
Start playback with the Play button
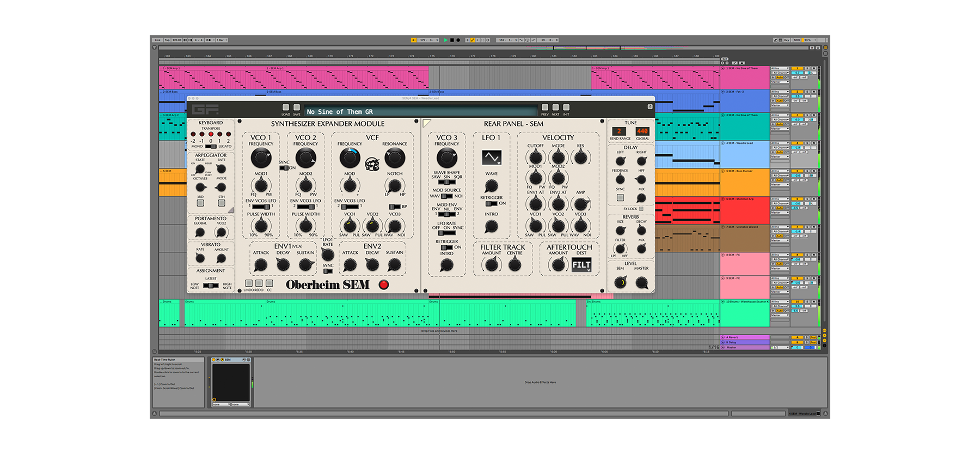pos(446,40)
